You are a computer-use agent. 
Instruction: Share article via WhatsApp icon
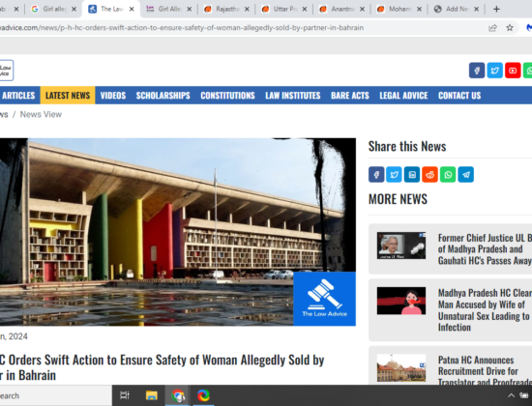(448, 175)
